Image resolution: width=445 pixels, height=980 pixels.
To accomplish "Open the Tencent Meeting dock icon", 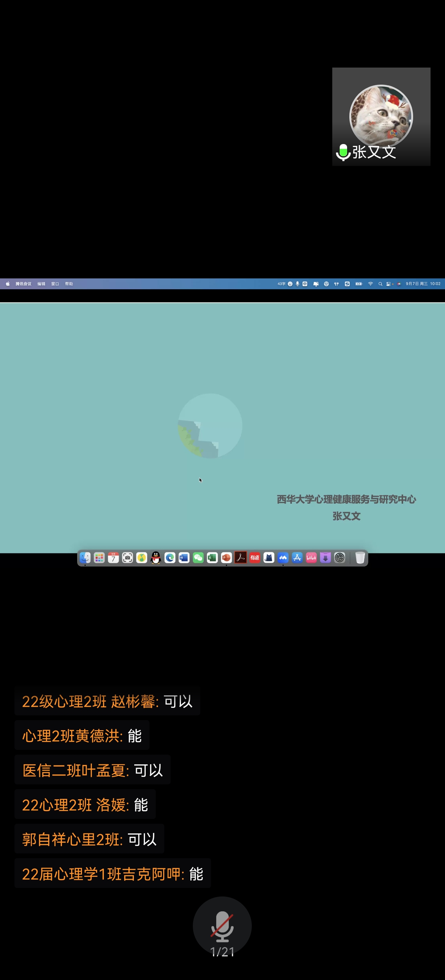I will 283,558.
